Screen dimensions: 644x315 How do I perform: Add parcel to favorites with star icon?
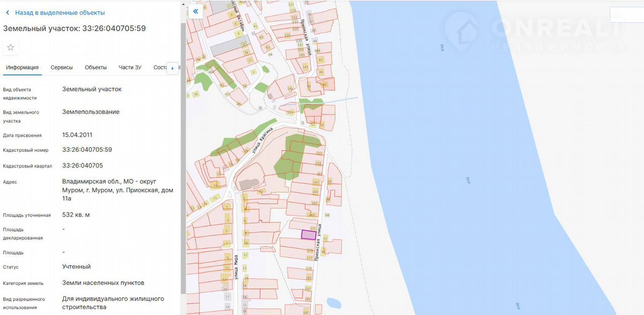(11, 47)
